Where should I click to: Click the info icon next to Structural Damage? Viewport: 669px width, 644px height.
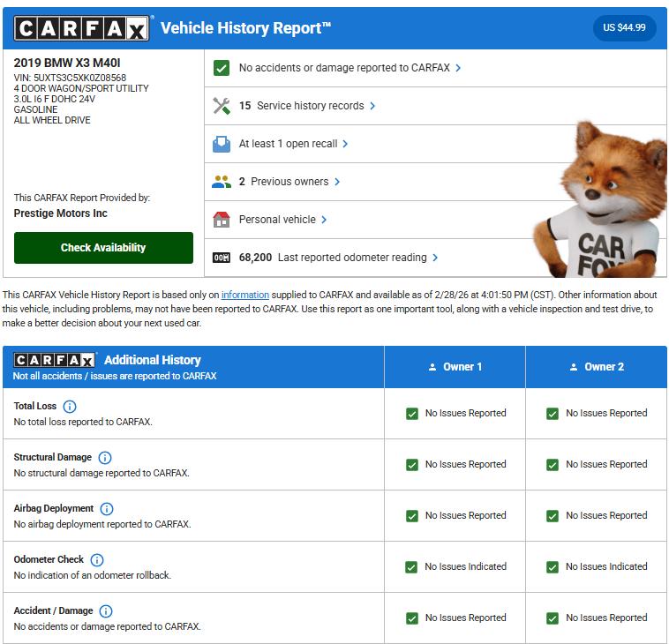point(105,458)
